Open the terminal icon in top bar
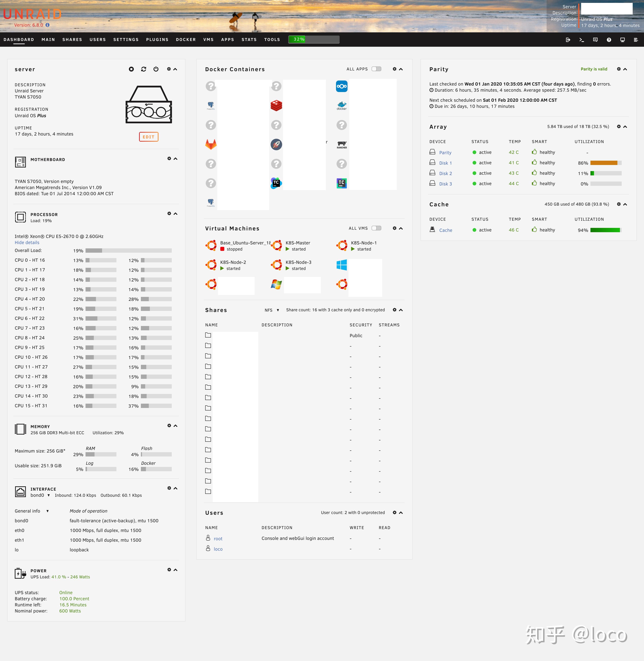 click(582, 40)
